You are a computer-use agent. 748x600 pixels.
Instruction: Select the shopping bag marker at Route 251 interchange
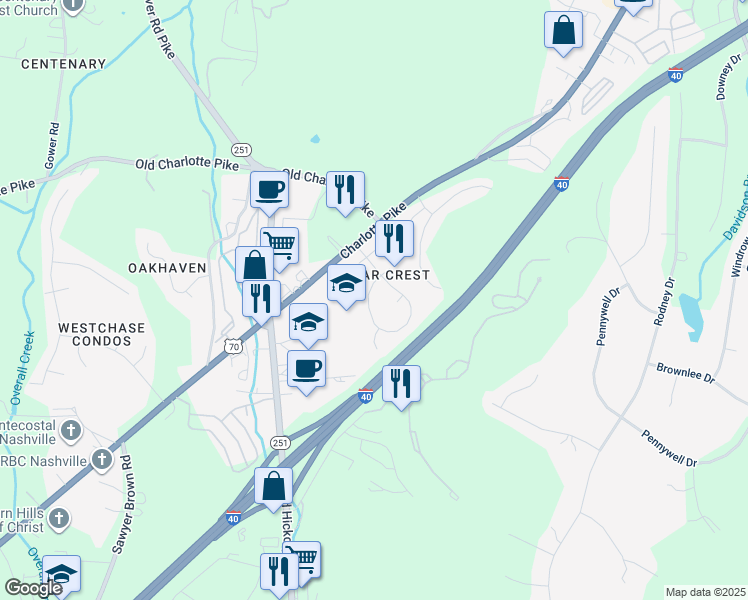click(x=273, y=488)
